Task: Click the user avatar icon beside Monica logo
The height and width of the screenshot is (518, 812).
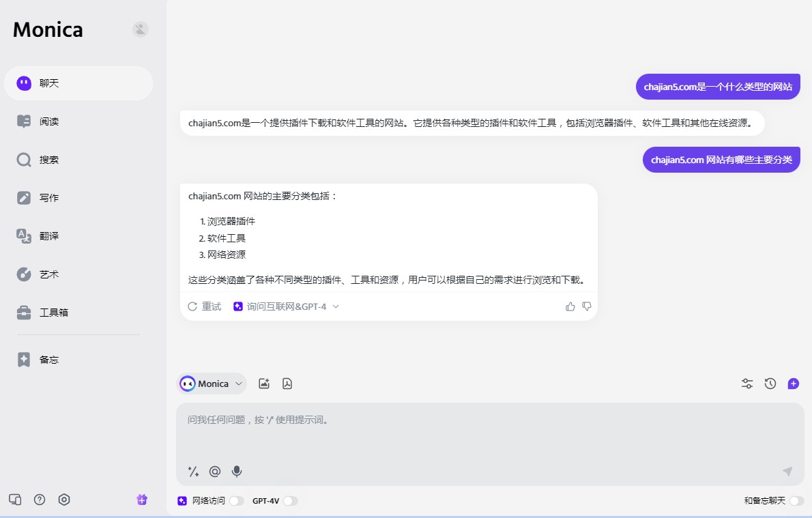Action: (x=141, y=29)
